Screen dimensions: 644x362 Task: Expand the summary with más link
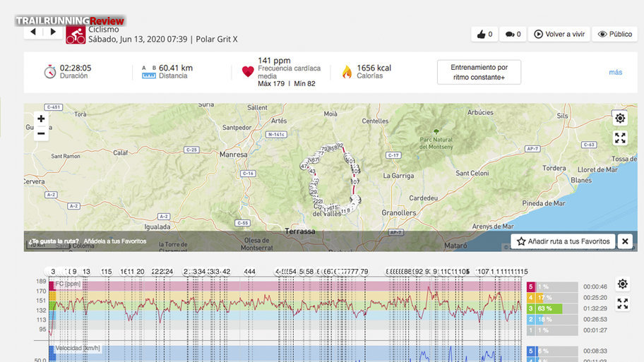pyautogui.click(x=615, y=72)
